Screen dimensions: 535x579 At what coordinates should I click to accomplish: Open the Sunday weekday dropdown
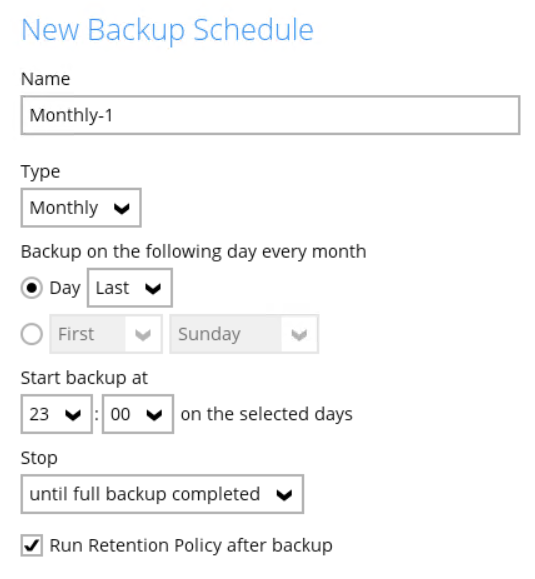[244, 334]
